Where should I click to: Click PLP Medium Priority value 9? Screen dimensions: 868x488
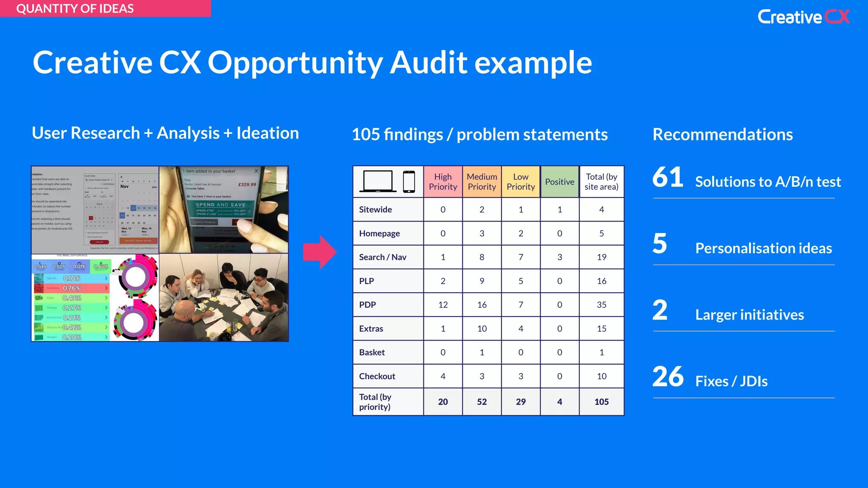482,281
